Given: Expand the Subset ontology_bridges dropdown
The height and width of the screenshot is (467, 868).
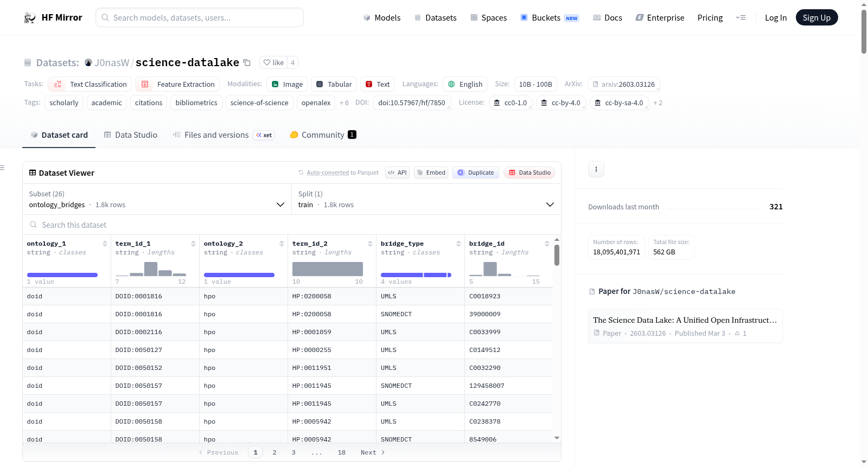Looking at the screenshot, I should coord(157,199).
